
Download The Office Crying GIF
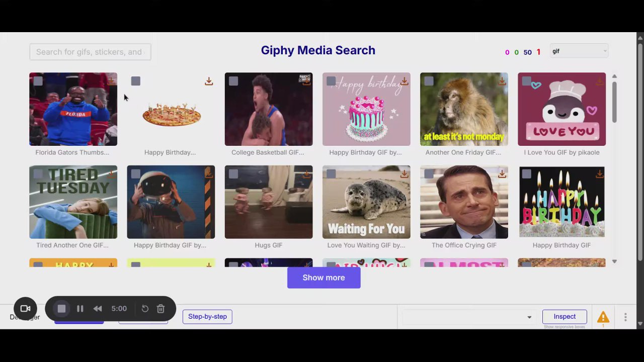click(x=502, y=174)
